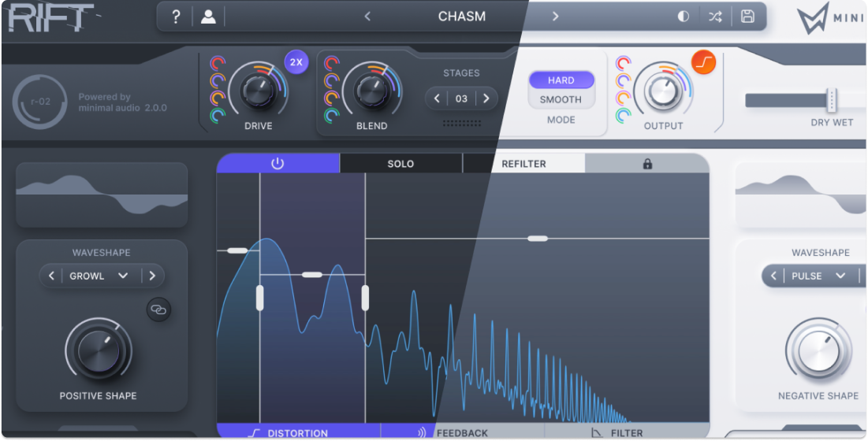Click the purple modulation ring beside BLEND
The image size is (868, 441).
[332, 80]
